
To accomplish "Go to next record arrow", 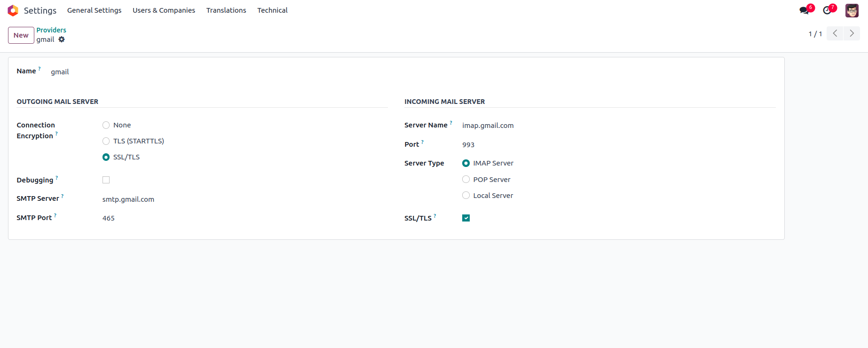I will 852,33.
